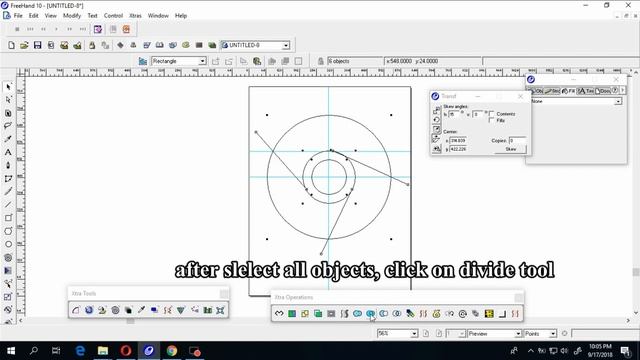Open the Points units dropdown
640x360 pixels.
click(x=553, y=334)
